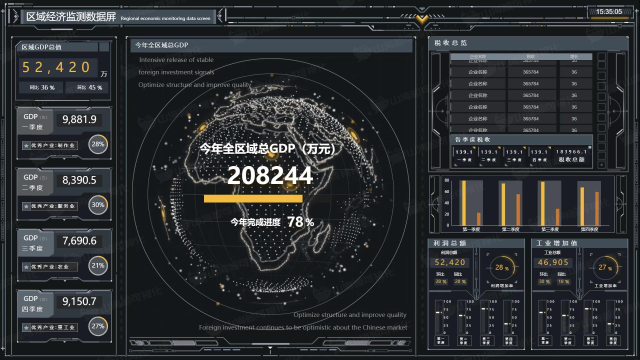Click the star icon beside 优秀产业:服务业

point(27,206)
